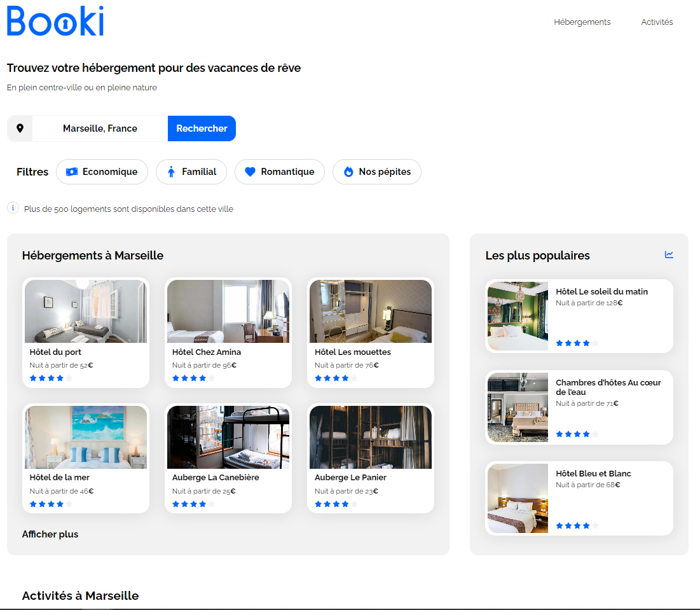Enable the Romantique filter
Screen dimensions: 700x610
[x=280, y=172]
